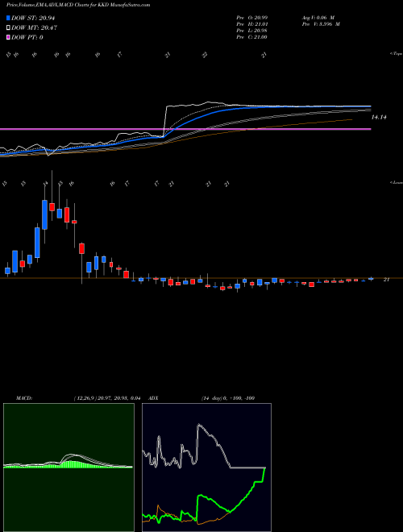
Task: Select the 'Pre H: 21.01' high value
Action: click(251, 24)
